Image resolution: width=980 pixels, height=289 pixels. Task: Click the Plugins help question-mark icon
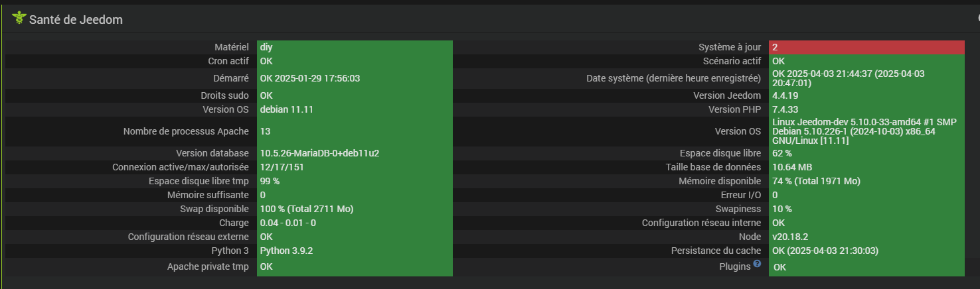[757, 264]
